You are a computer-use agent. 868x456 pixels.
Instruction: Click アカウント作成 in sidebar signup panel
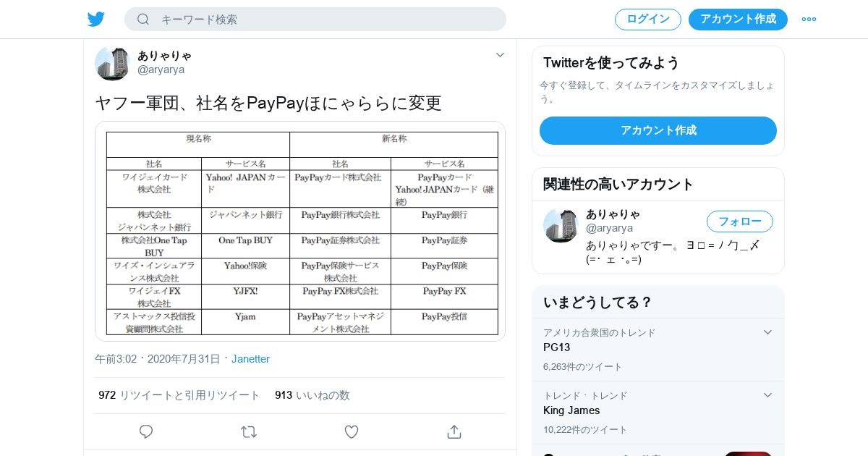point(658,131)
